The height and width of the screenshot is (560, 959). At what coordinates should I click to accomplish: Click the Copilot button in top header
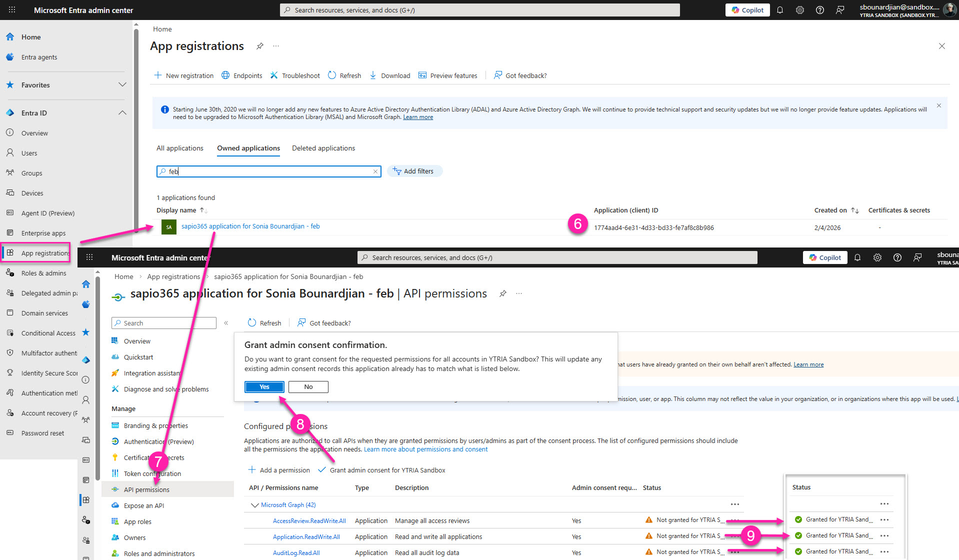click(747, 10)
